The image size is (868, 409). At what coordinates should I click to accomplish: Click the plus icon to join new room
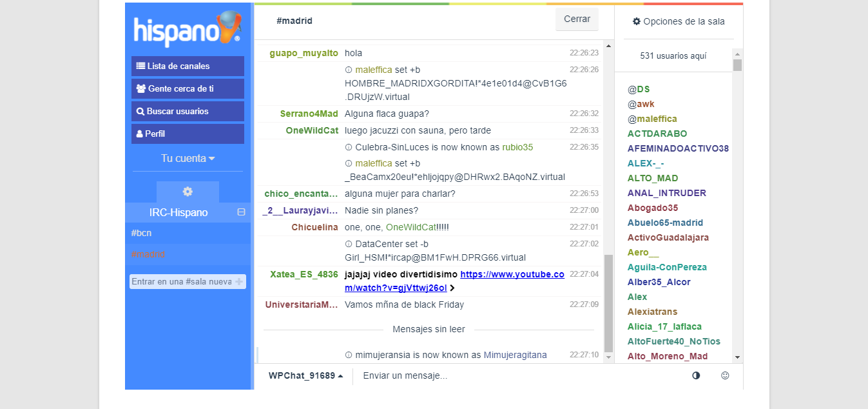(x=240, y=282)
